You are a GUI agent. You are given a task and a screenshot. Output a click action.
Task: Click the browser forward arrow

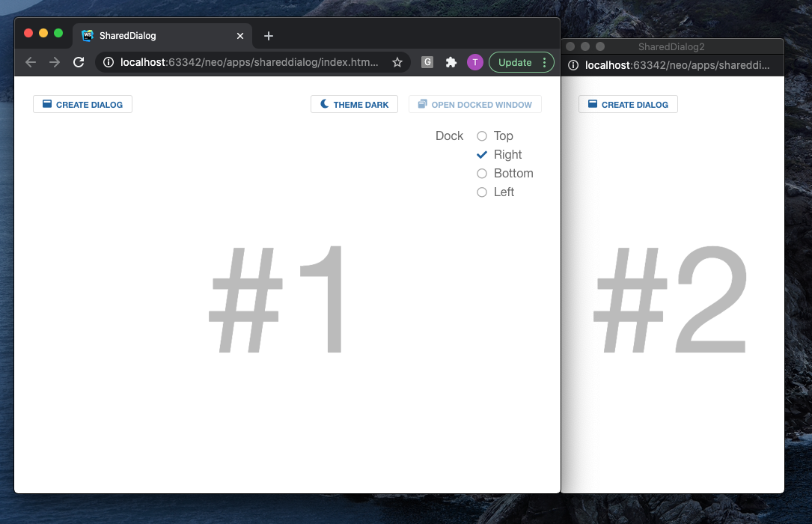click(x=55, y=62)
